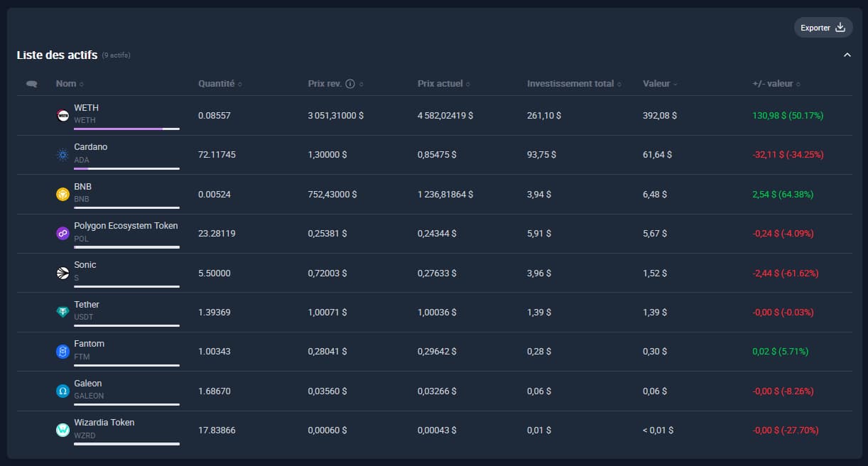Collapse the Liste des actifs panel

847,54
